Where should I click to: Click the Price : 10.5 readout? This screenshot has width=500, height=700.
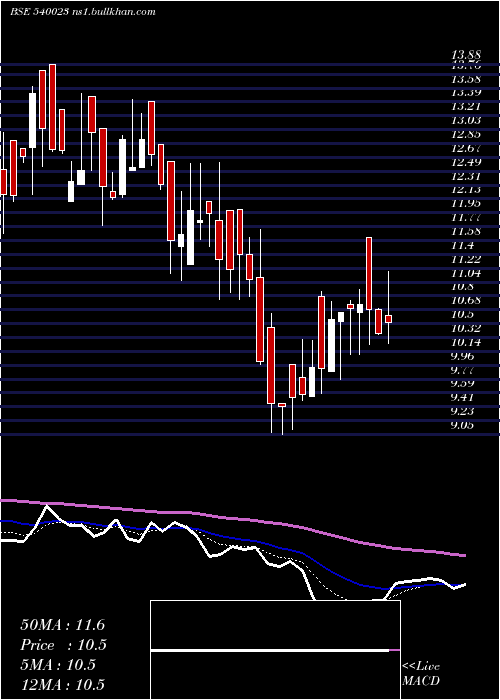(x=63, y=645)
